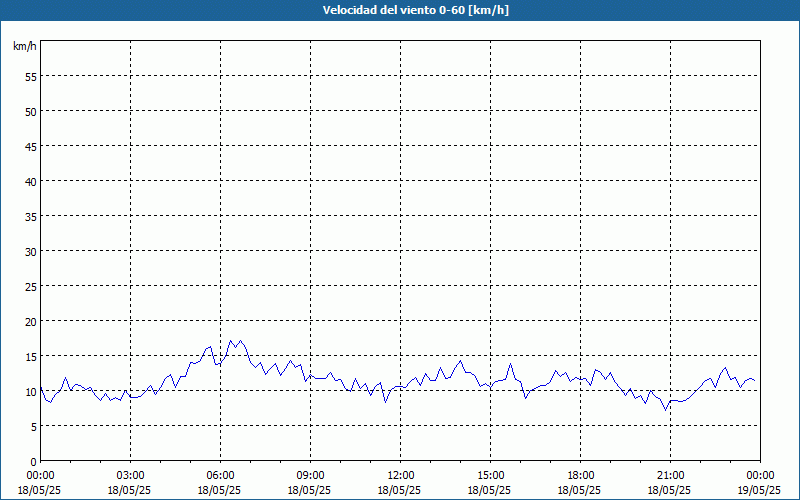Click the 18:00 time label
Screen dimensions: 800x500
(x=580, y=475)
